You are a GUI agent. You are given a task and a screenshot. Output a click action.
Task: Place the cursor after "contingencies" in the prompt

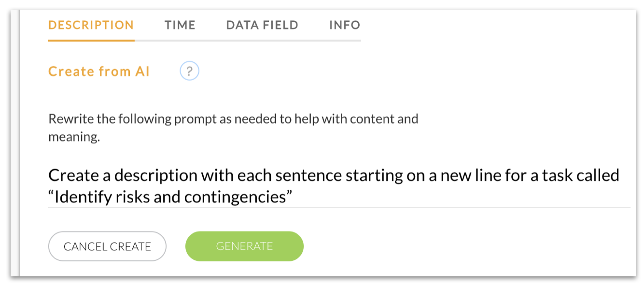[287, 197]
